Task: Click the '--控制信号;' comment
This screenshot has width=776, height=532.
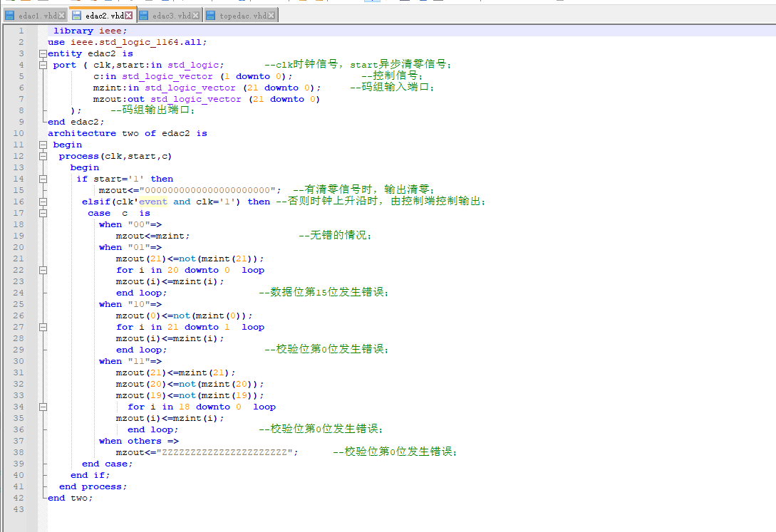Action: click(392, 75)
